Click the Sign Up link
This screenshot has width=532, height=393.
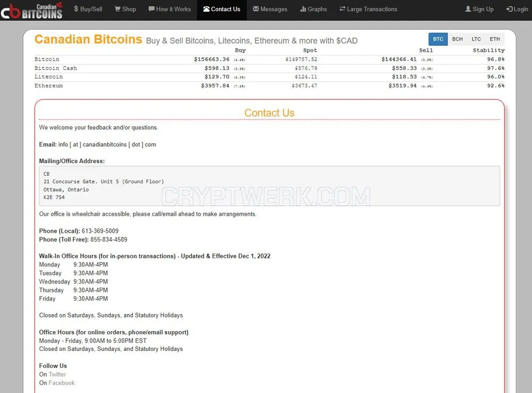[x=479, y=9]
